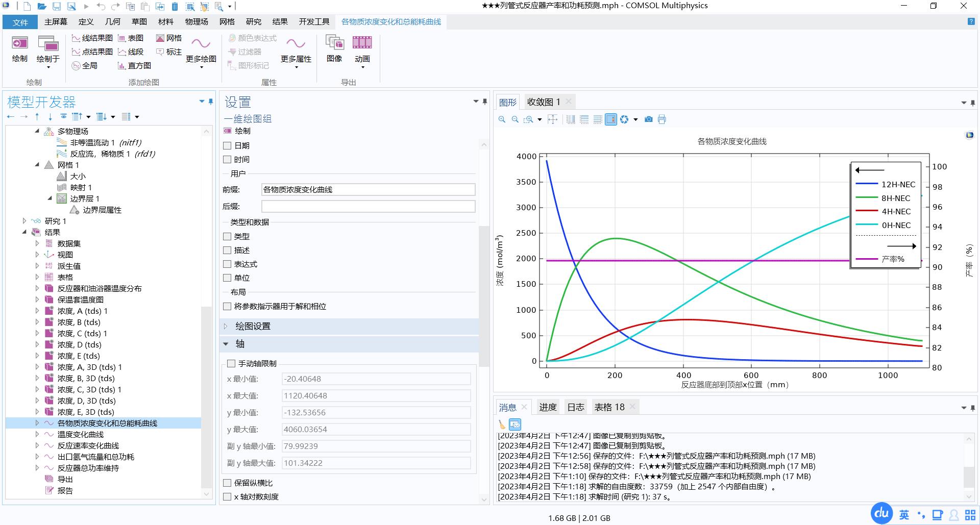Click the help question mark icon
This screenshot has height=525, width=980.
click(x=971, y=21)
